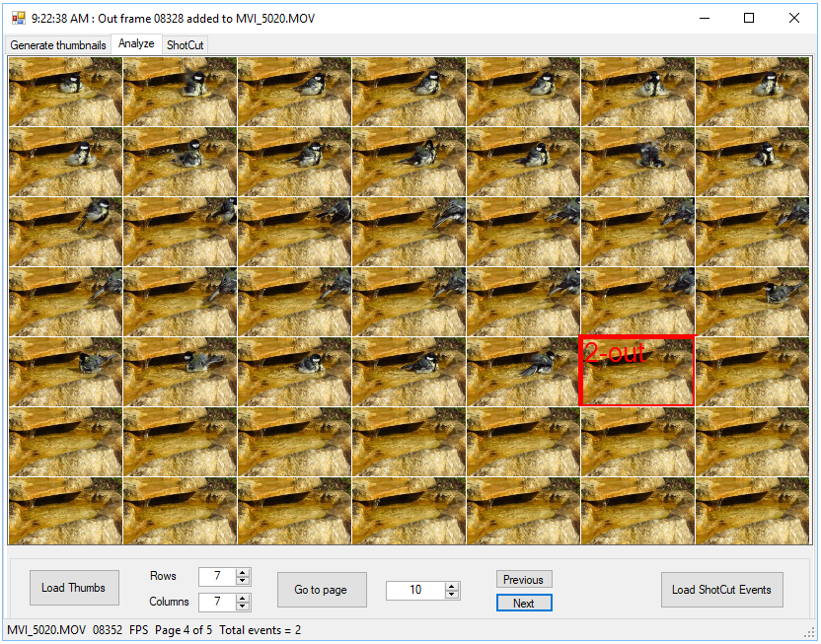Viewport: 821px width, 644px height.
Task: Click the application icon in title bar
Action: pos(18,18)
